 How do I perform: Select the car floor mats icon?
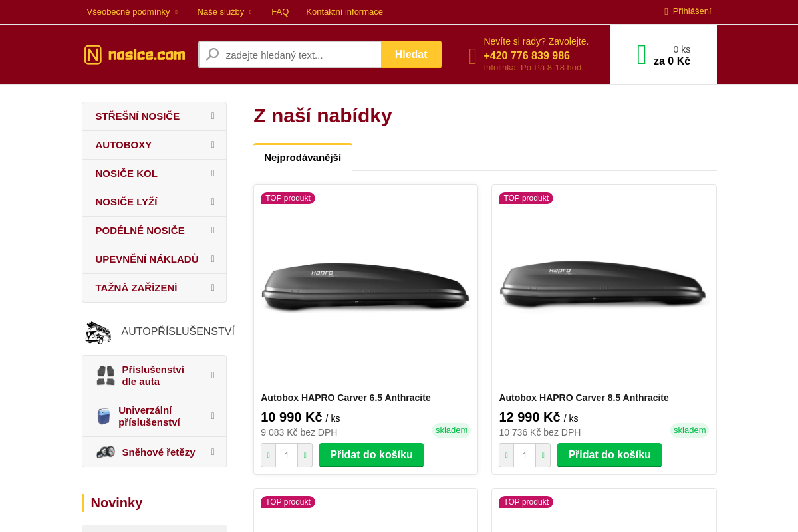click(105, 375)
